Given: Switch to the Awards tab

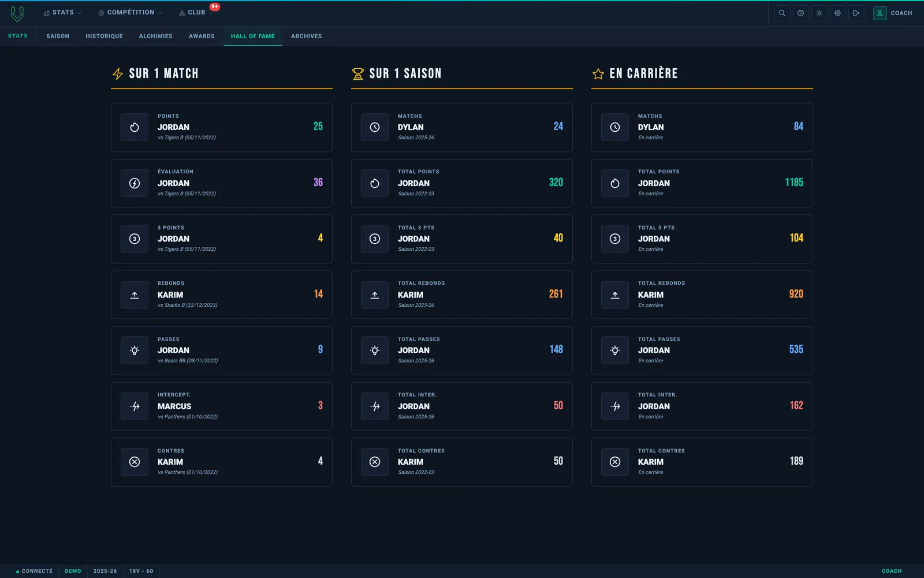Looking at the screenshot, I should click(x=202, y=36).
